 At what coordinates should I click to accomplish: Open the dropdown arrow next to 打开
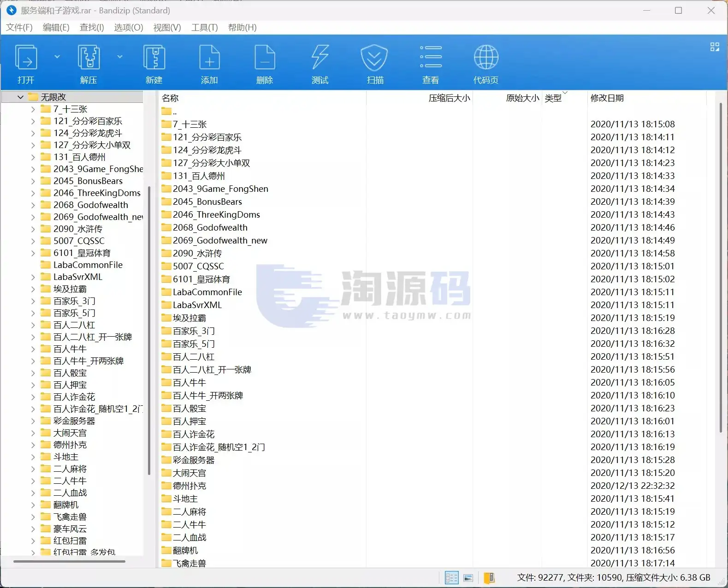[57, 57]
